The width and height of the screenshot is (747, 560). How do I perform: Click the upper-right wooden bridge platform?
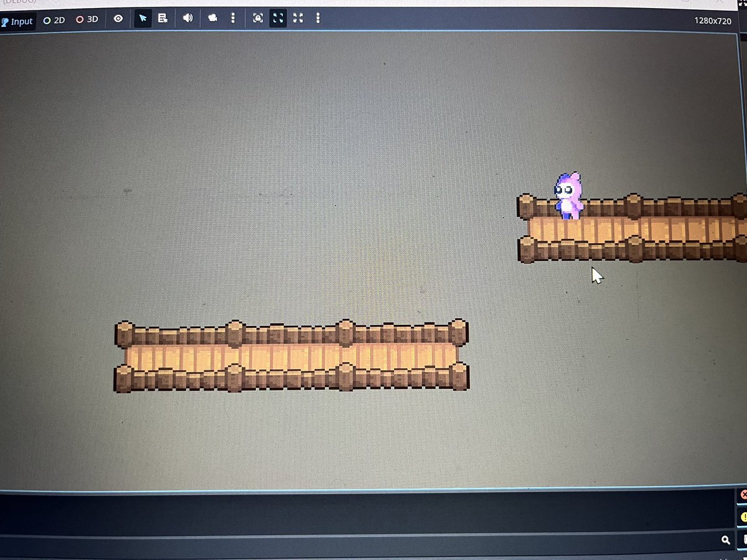click(x=632, y=228)
